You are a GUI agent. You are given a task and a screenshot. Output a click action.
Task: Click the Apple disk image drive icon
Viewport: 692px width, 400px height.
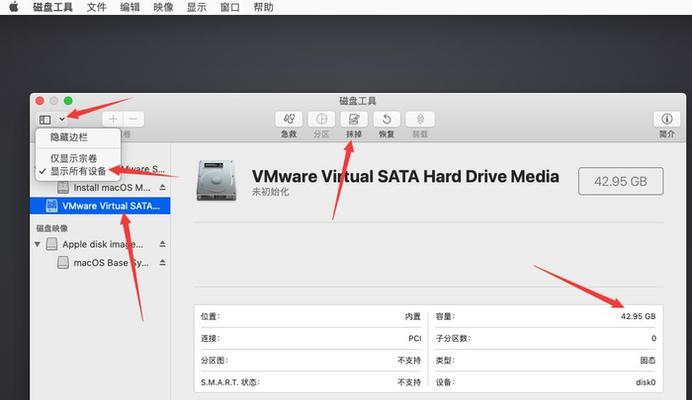(52, 244)
